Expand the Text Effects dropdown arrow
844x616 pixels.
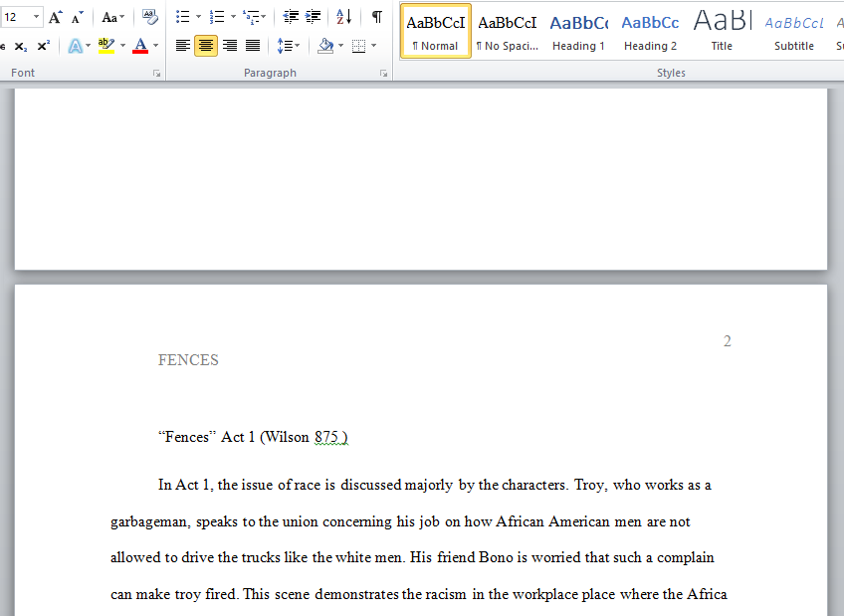(x=89, y=46)
